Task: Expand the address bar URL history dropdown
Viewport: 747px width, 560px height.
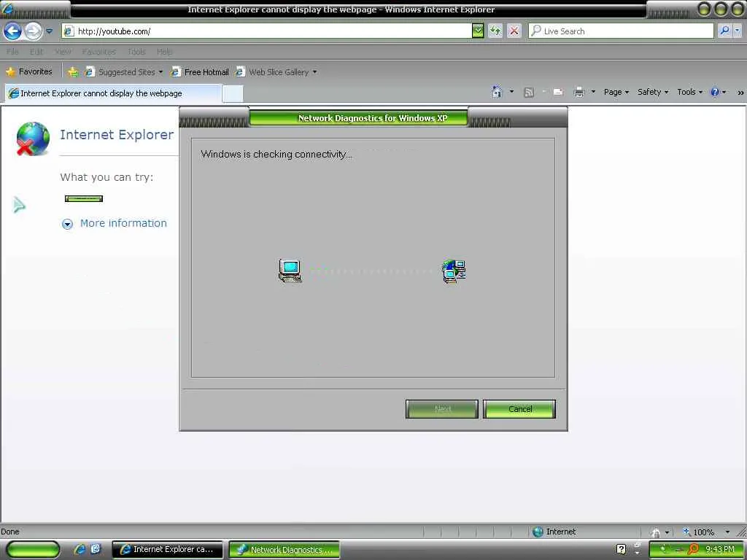Action: 478,31
